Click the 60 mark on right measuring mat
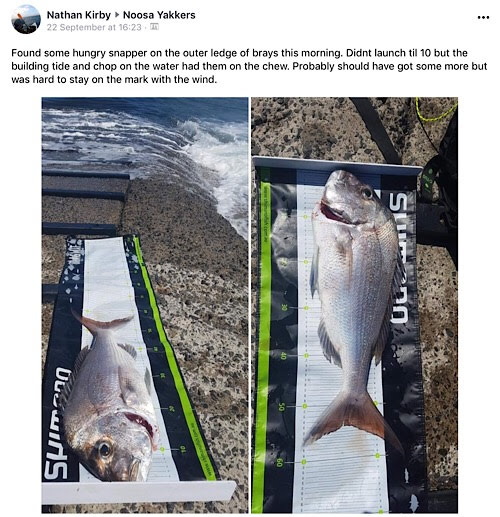 click(x=279, y=463)
